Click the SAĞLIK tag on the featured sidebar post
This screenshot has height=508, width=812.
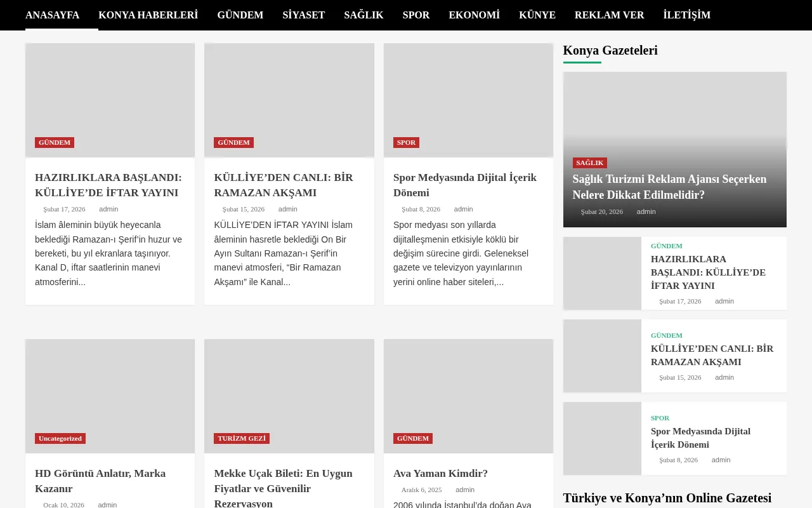(x=590, y=163)
